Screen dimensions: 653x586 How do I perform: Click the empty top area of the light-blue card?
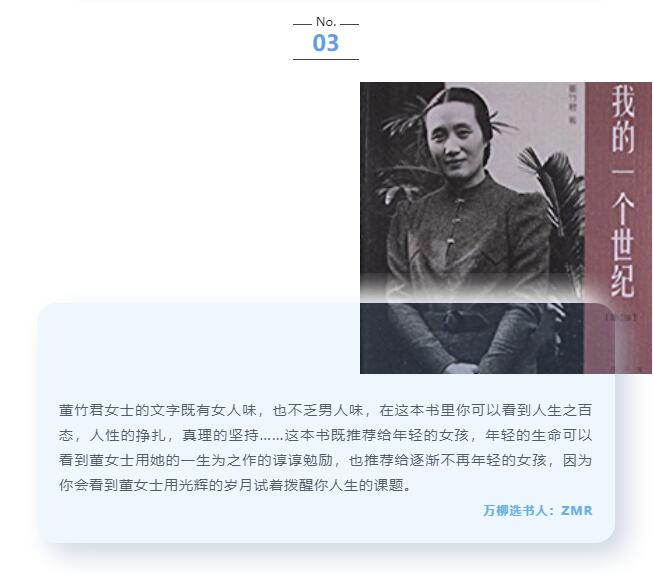(x=200, y=346)
